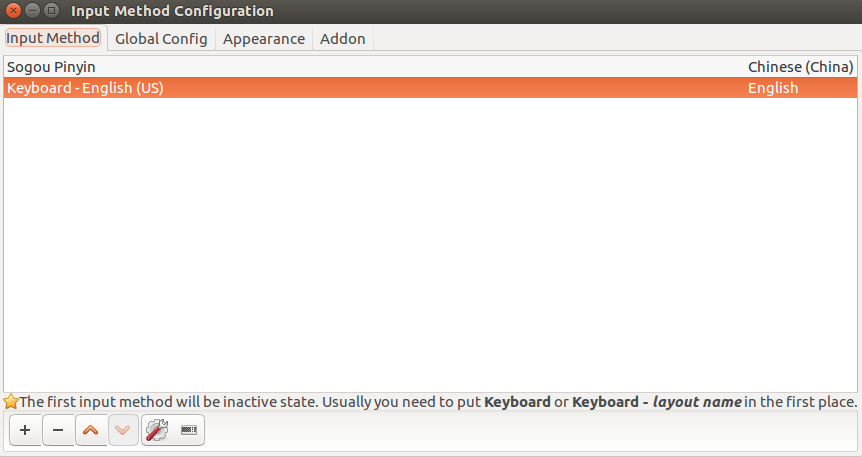
Task: Click the English language label in highlighted row
Action: coord(773,88)
